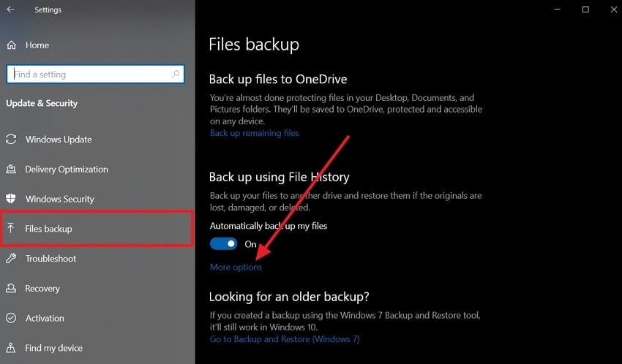Click the Activation checkmark icon

(x=11, y=318)
